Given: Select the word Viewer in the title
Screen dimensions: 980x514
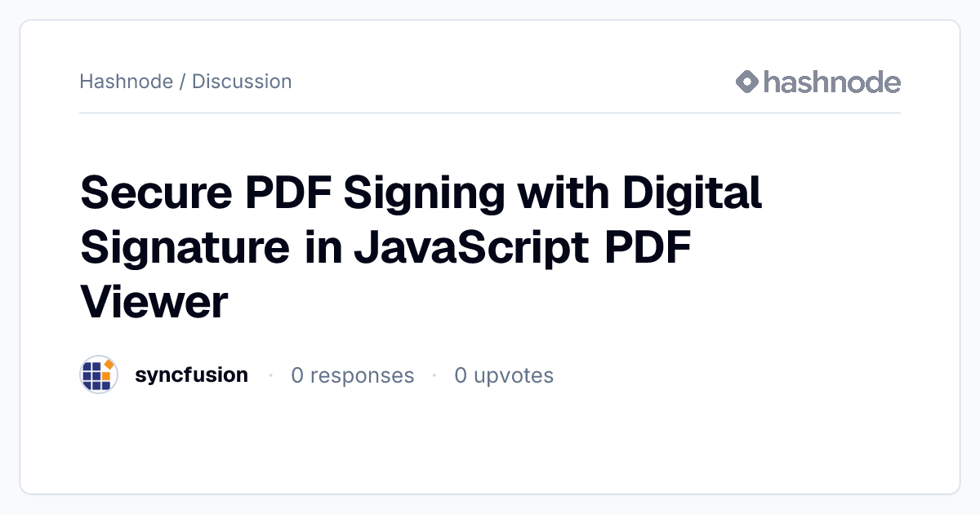Looking at the screenshot, I should [x=154, y=302].
